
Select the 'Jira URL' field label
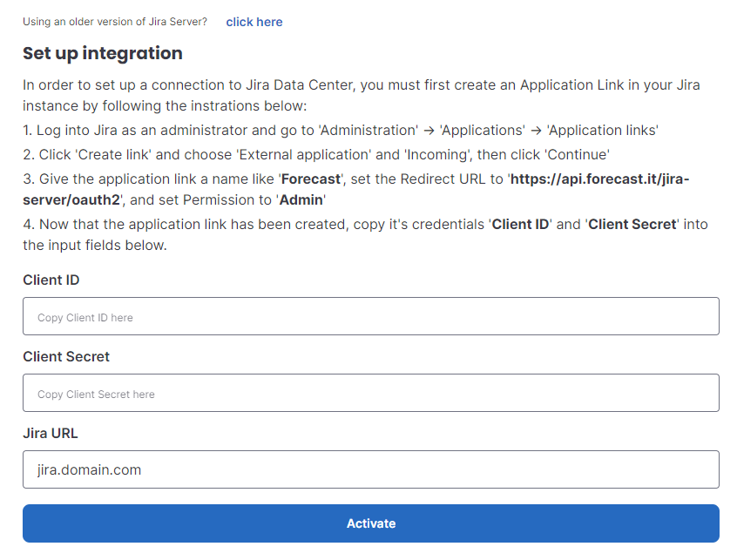pyautogui.click(x=51, y=433)
